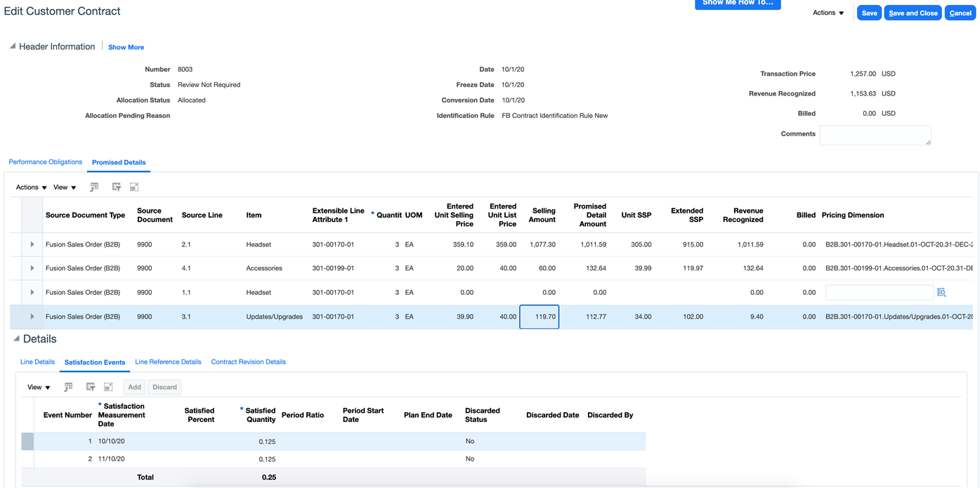Click into the Comments text box
Screen dimensions: 980x488
pyautogui.click(x=875, y=135)
